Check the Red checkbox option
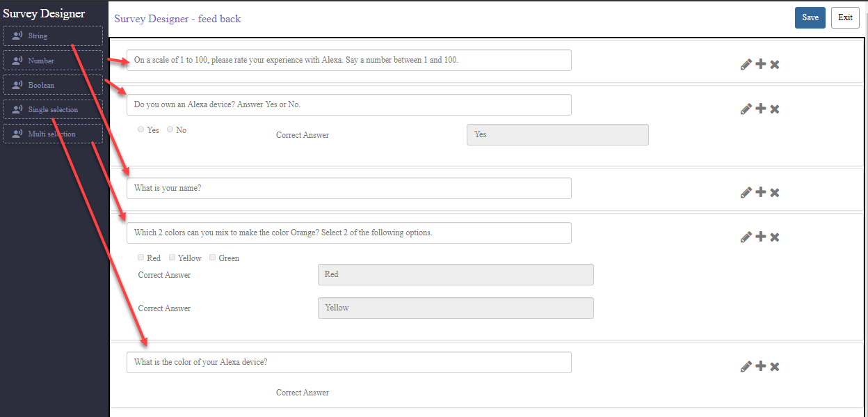The image size is (868, 417). 141,258
